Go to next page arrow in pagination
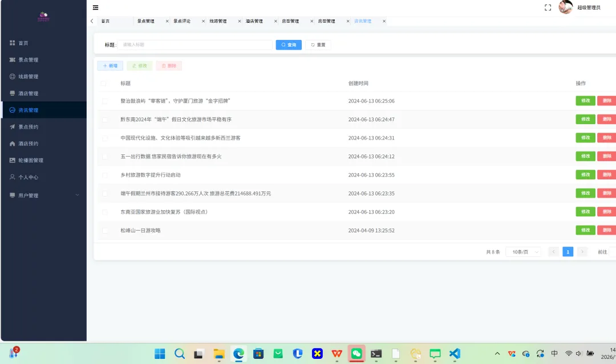This screenshot has width=616, height=364. click(x=582, y=252)
